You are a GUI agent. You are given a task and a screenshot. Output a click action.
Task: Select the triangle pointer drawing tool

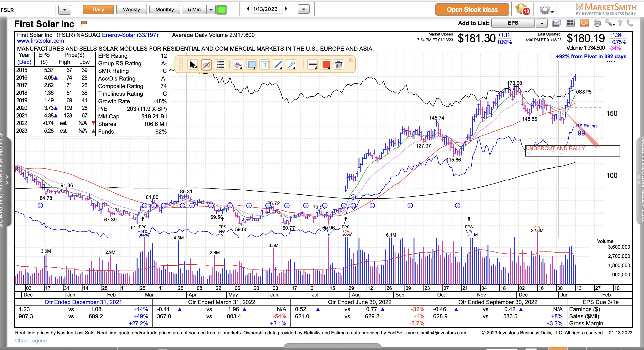pos(291,65)
